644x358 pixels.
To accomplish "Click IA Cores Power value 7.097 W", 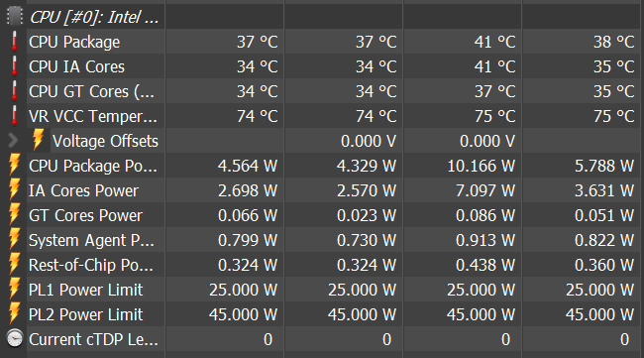I will coord(485,190).
